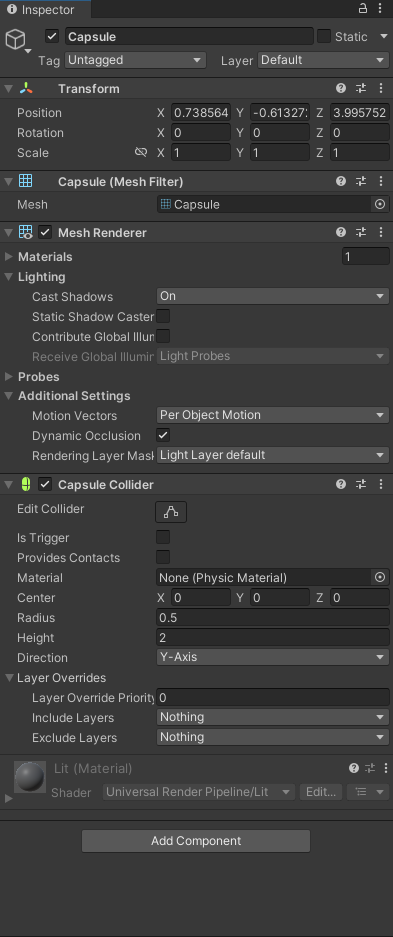Click the material Edit button
This screenshot has height=937, width=393.
point(321,792)
